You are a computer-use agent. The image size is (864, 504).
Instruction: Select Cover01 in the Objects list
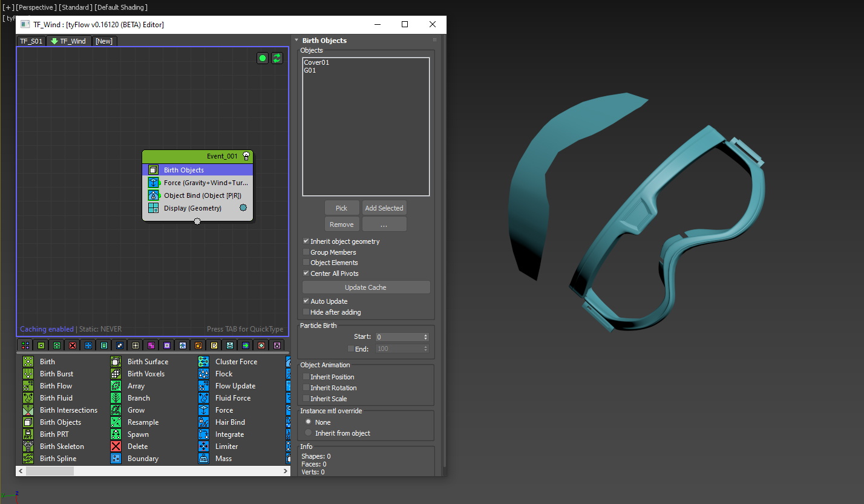(x=316, y=62)
